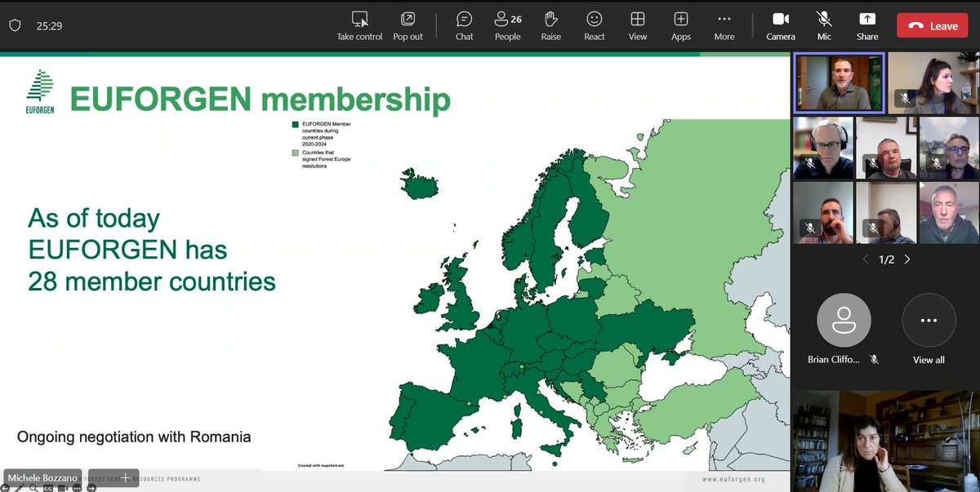Image resolution: width=980 pixels, height=492 pixels.
Task: Click the EUFORGEN tree logo
Action: 39,91
